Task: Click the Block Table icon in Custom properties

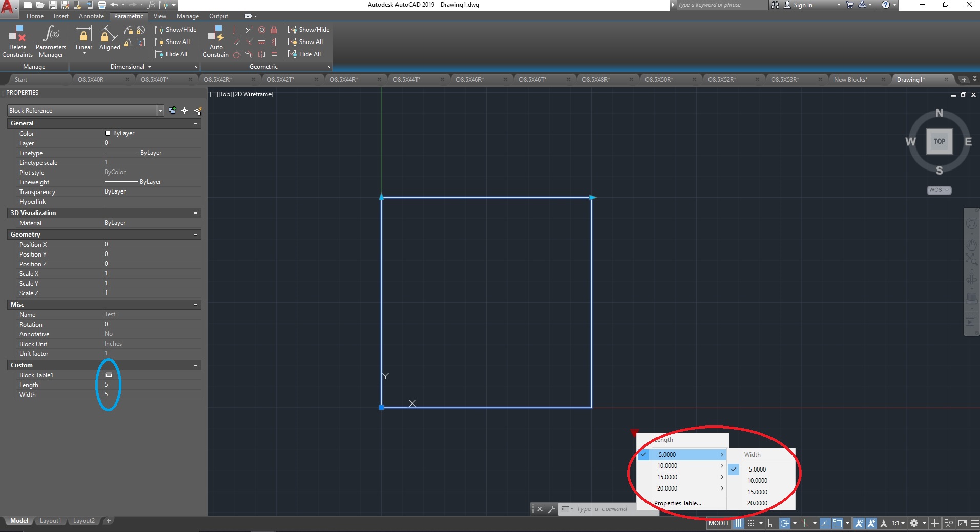Action: click(109, 375)
